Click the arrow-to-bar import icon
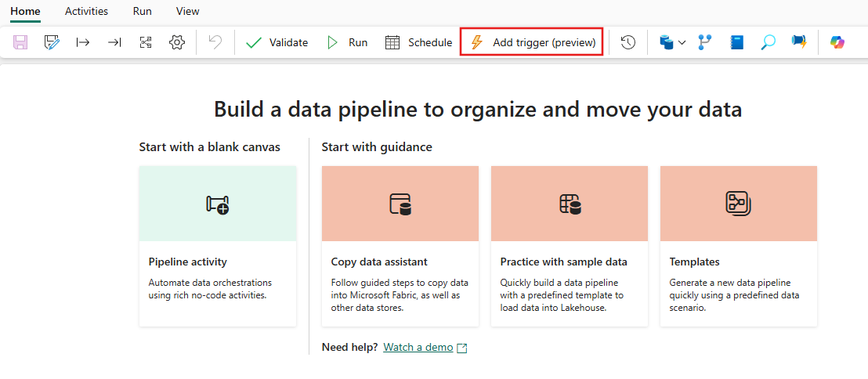Screen dimensions: 868x379 click(114, 42)
